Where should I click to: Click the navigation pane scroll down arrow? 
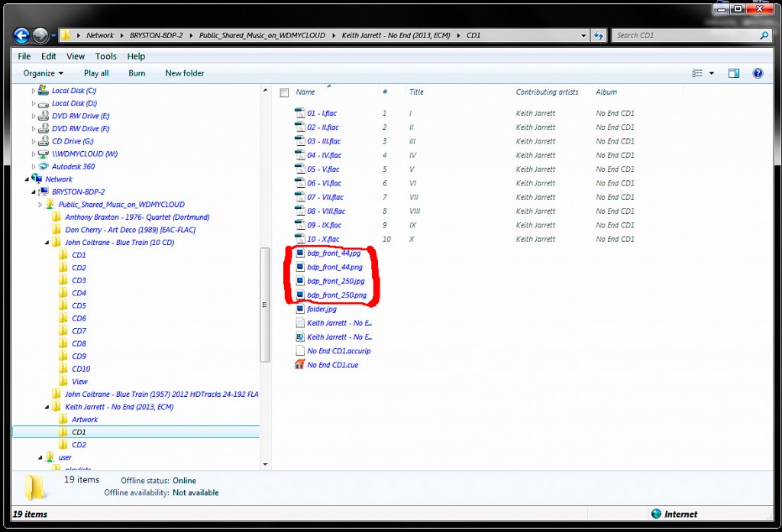[x=265, y=464]
